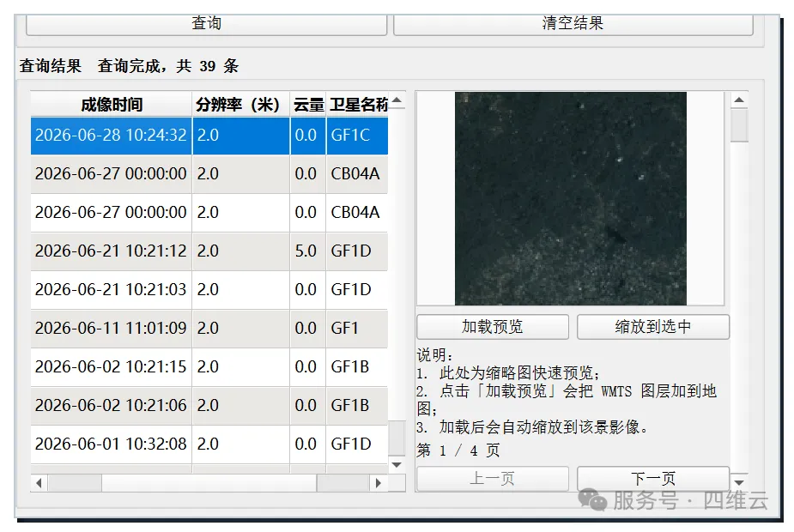The height and width of the screenshot is (532, 794).
Task: Select row 2026-06-02 10:21:15
Action: point(209,366)
